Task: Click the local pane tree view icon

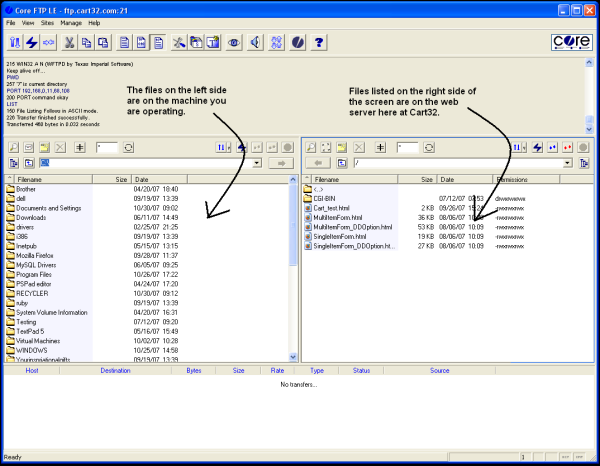Action: (14, 163)
